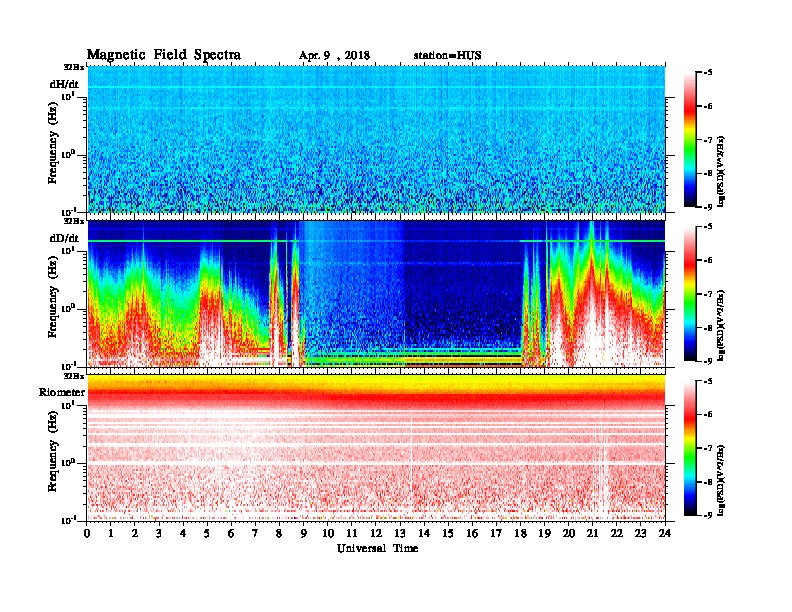Click hour 2 on the time axis
The width and height of the screenshot is (792, 612).
coord(135,533)
